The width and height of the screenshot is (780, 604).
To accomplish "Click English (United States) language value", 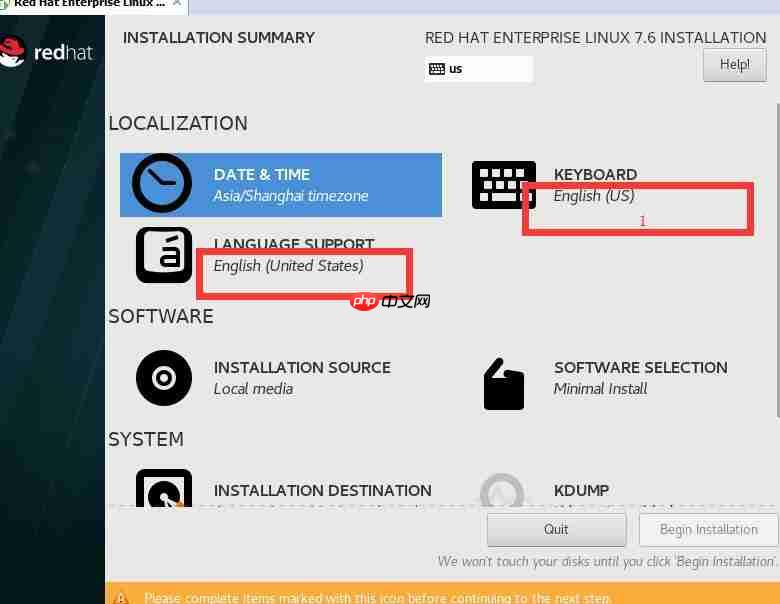I will 289,266.
